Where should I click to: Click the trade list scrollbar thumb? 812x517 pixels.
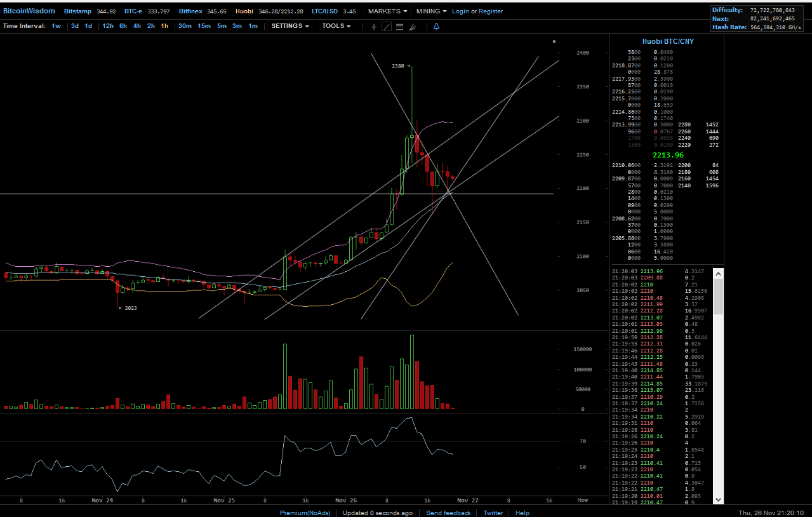click(x=718, y=296)
